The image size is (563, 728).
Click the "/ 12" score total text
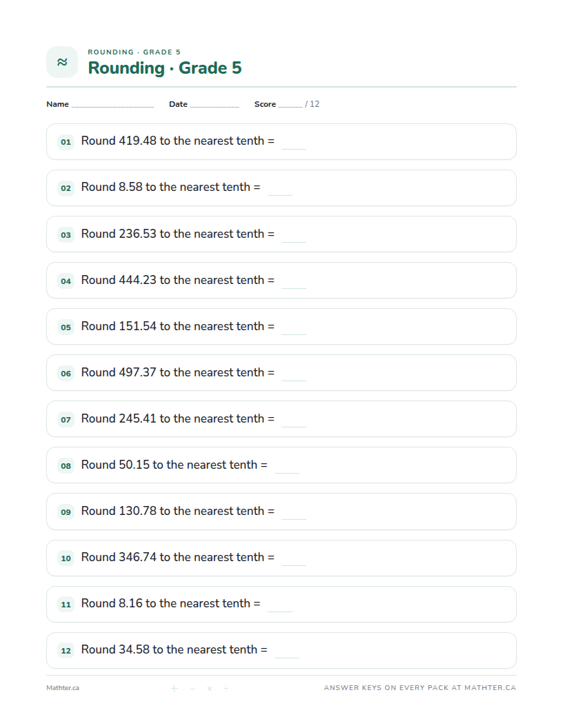click(x=312, y=104)
